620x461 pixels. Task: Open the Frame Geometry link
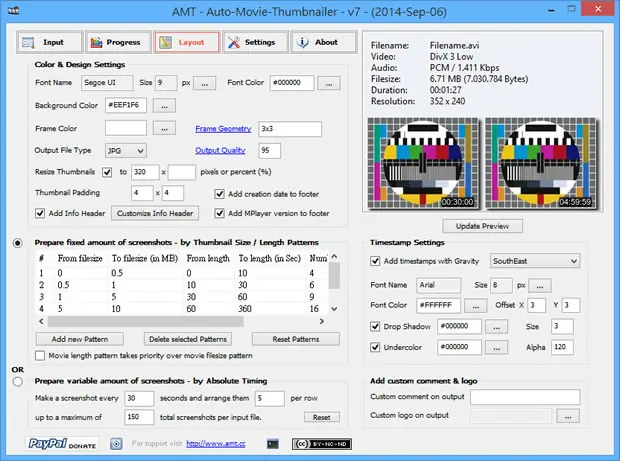coord(223,129)
